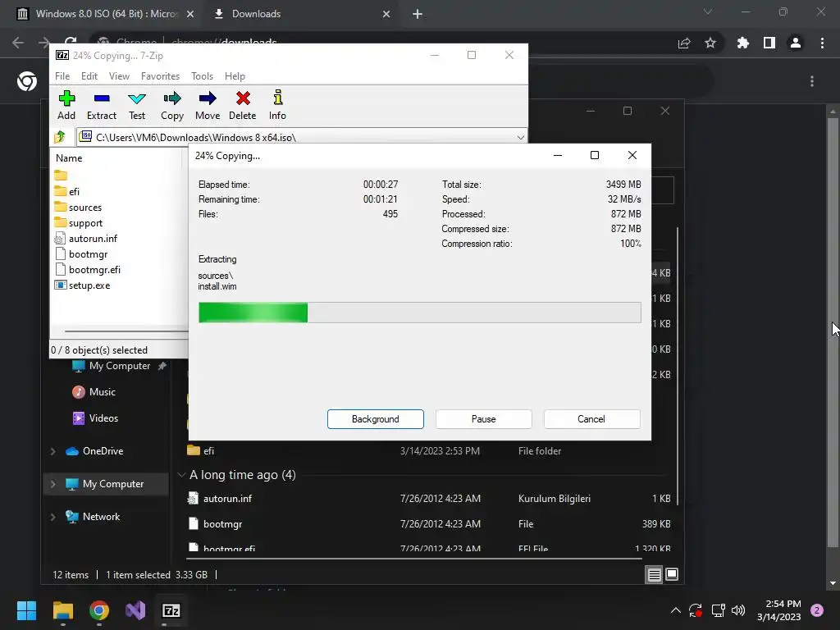Open the Edit menu in 7-Zip

[x=89, y=76]
